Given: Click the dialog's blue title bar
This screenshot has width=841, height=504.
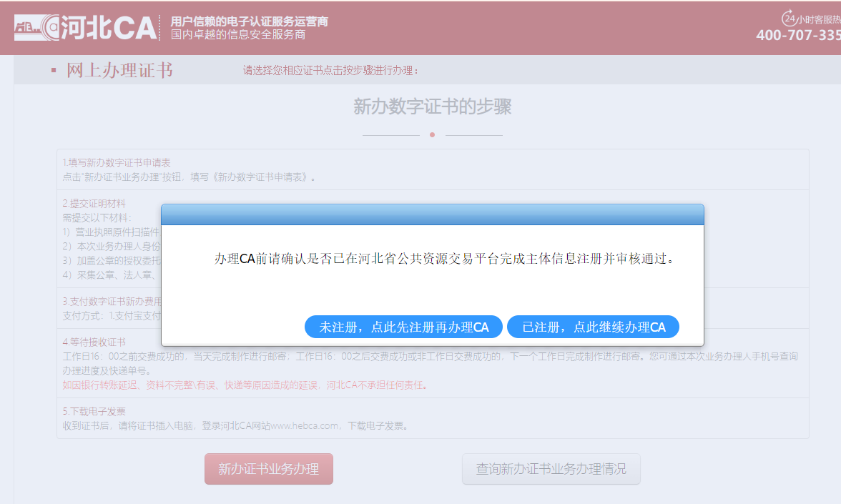Looking at the screenshot, I should tap(432, 214).
